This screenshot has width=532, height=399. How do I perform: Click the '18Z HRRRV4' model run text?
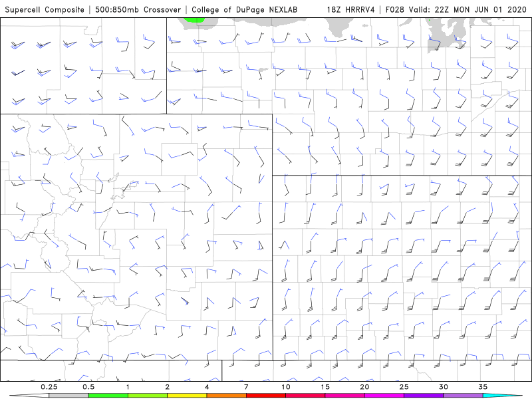[351, 9]
